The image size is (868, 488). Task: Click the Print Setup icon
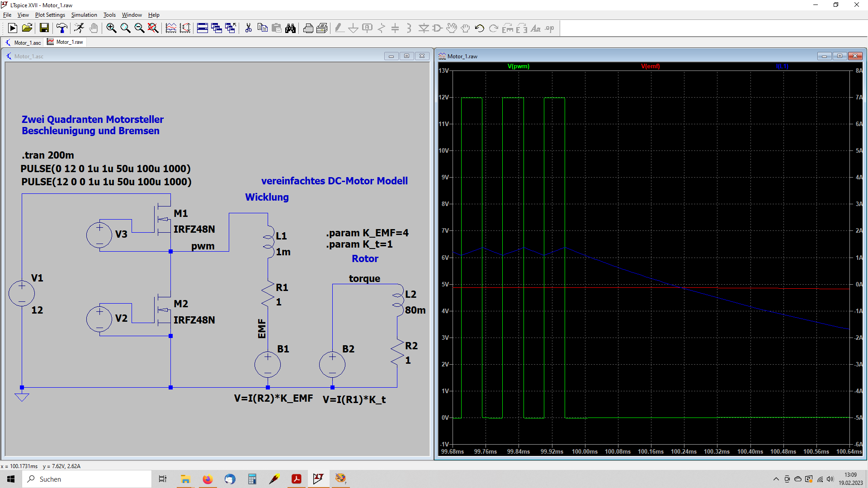tap(322, 28)
